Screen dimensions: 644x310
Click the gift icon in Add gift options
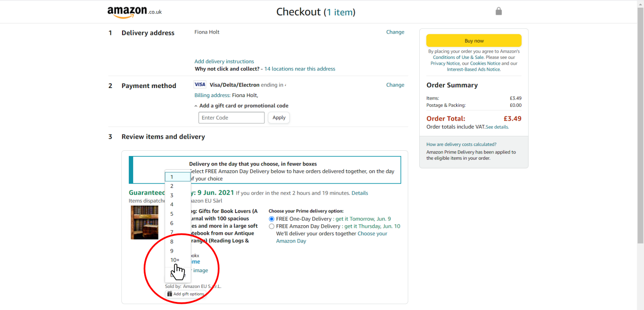(x=169, y=294)
